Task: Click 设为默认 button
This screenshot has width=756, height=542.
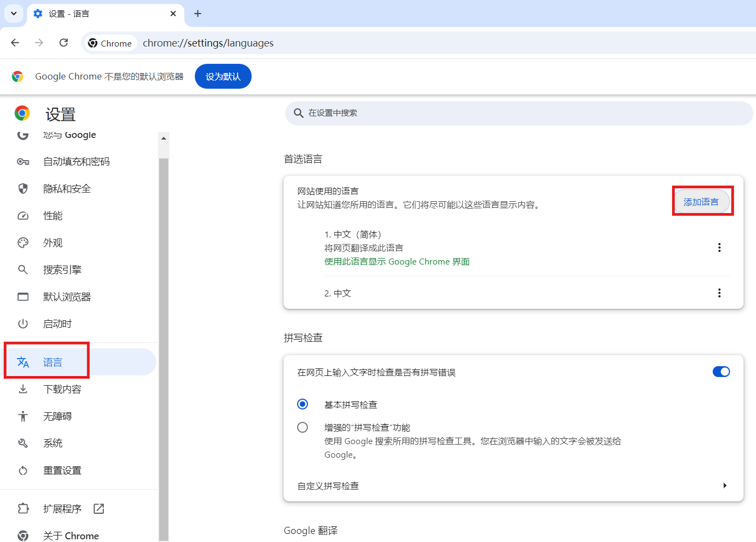Action: pyautogui.click(x=223, y=76)
